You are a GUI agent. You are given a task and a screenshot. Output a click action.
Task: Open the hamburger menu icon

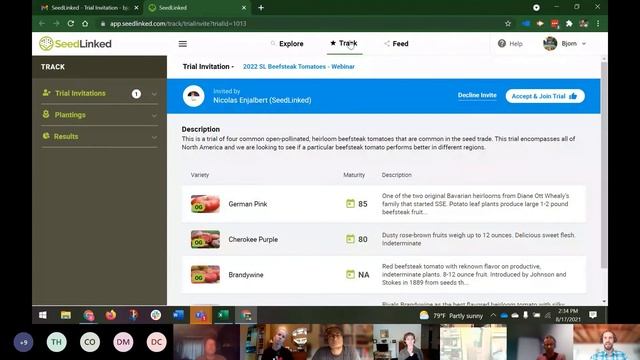pos(182,44)
